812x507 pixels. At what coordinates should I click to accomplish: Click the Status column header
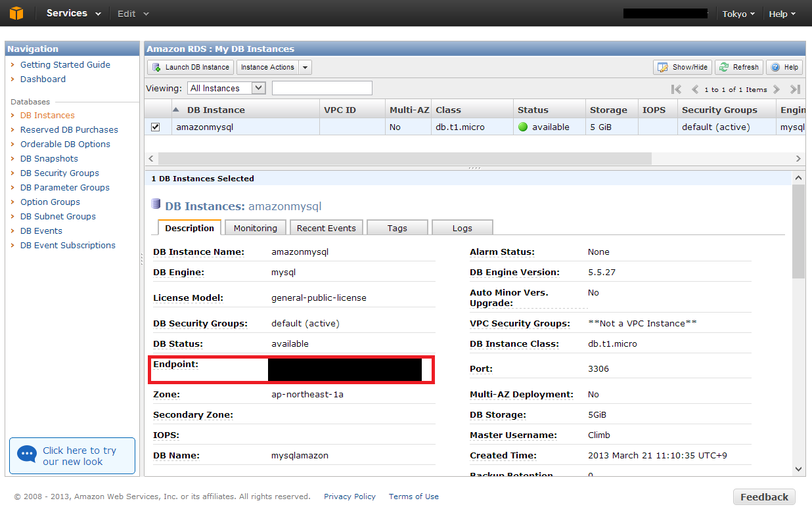(549, 110)
